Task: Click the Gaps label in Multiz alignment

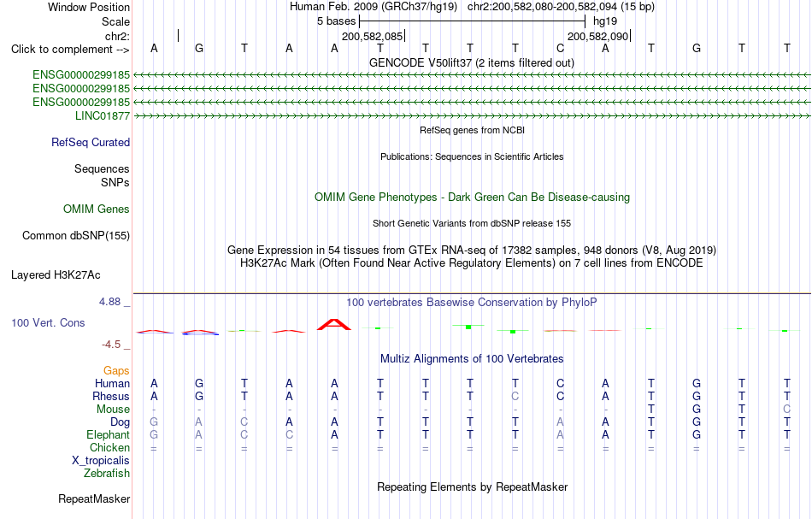Action: [116, 370]
